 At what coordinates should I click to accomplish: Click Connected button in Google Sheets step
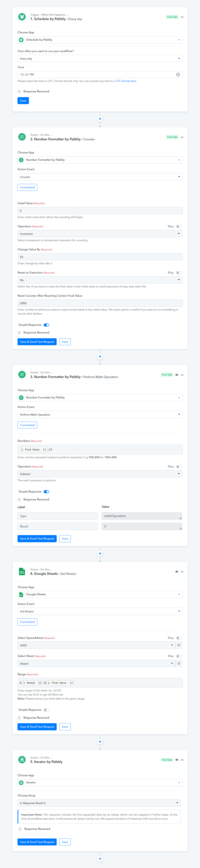[27, 622]
